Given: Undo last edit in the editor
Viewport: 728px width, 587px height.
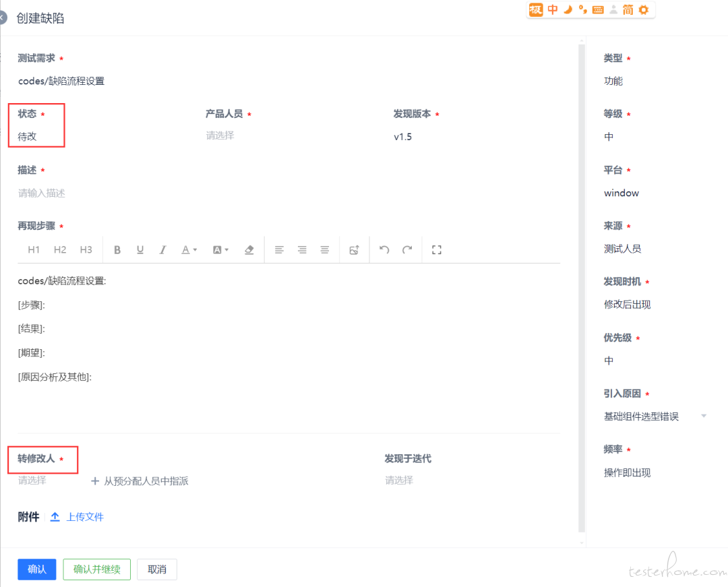Looking at the screenshot, I should pos(384,250).
